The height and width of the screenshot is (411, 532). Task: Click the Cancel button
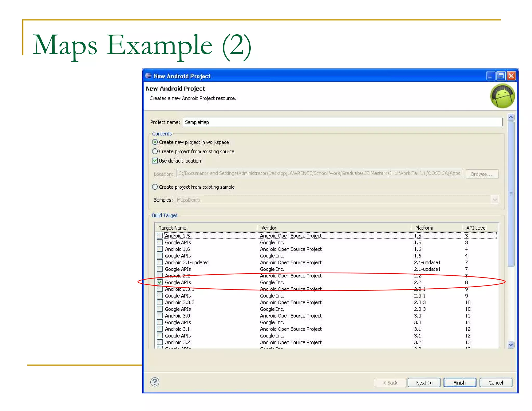pyautogui.click(x=496, y=383)
